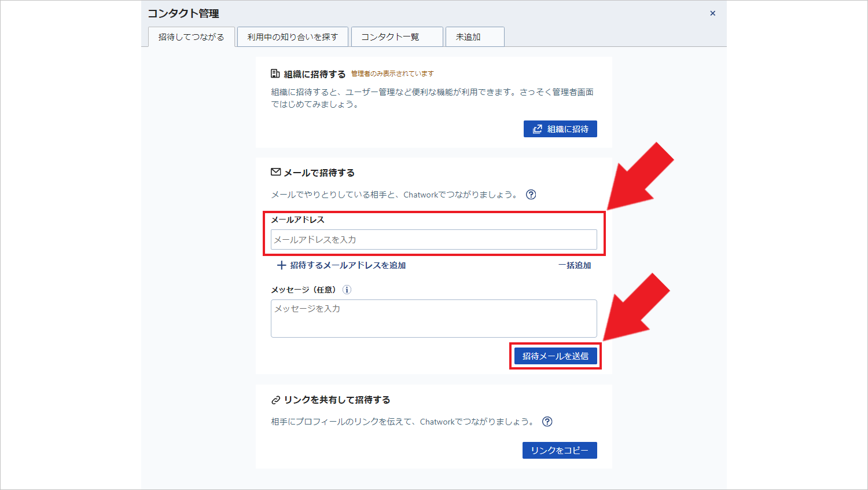Click the building icon beside 組織に招待する
The width and height of the screenshot is (868, 490).
pos(275,74)
